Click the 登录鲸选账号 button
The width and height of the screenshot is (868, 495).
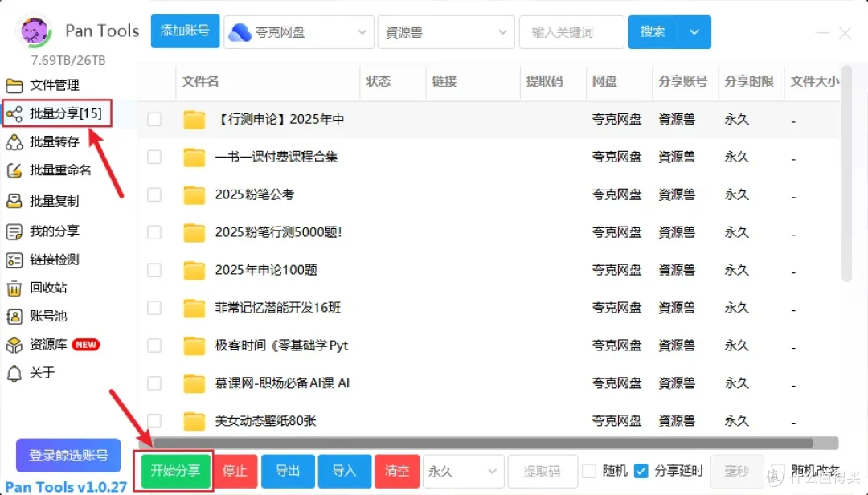tap(68, 455)
